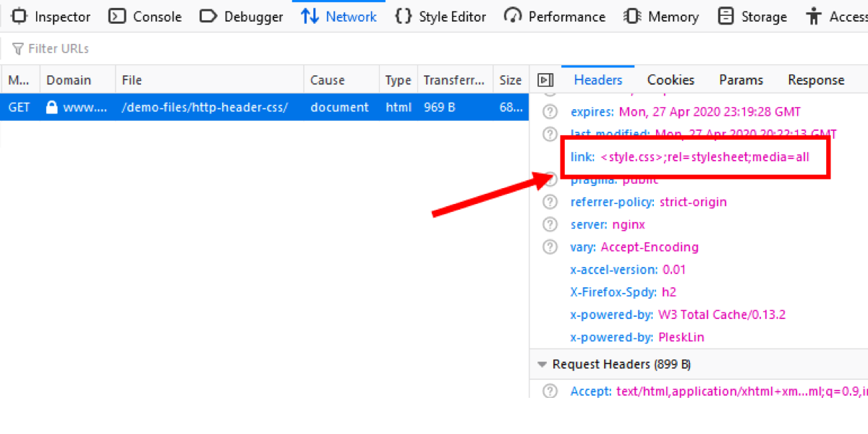Select the GET http-header-css request row
Image resolution: width=868 pixels, height=434 pixels.
pyautogui.click(x=265, y=107)
